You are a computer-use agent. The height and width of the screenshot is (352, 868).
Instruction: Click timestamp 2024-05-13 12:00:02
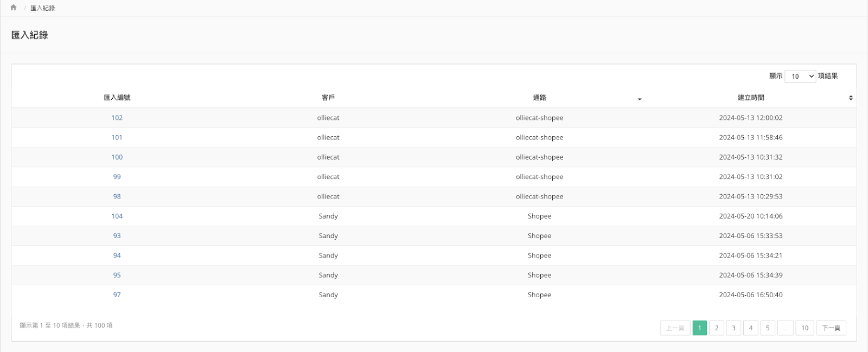click(x=751, y=118)
